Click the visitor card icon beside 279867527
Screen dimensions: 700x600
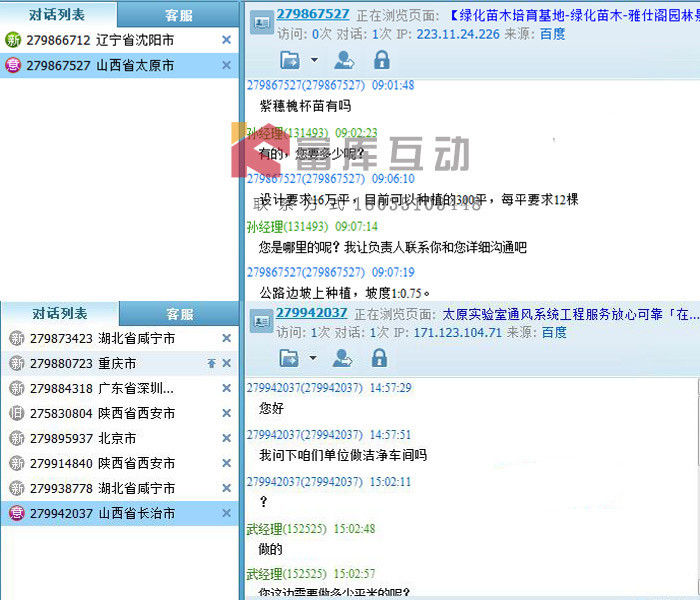coord(262,23)
